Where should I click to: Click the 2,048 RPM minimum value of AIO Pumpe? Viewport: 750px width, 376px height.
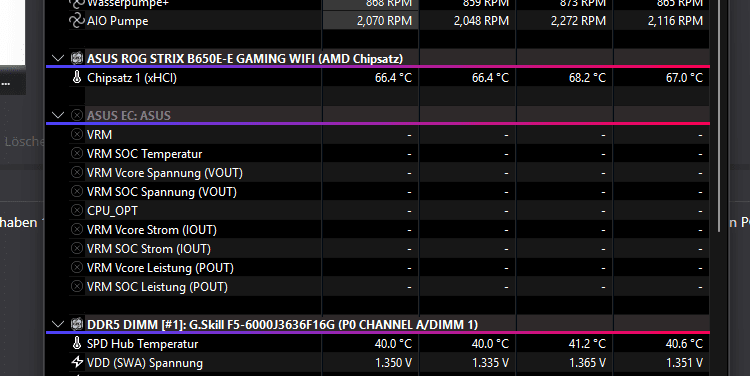481,21
